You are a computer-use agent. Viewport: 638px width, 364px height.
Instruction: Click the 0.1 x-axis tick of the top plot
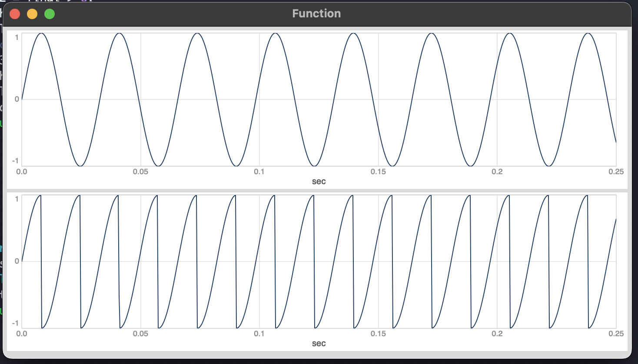click(x=259, y=172)
